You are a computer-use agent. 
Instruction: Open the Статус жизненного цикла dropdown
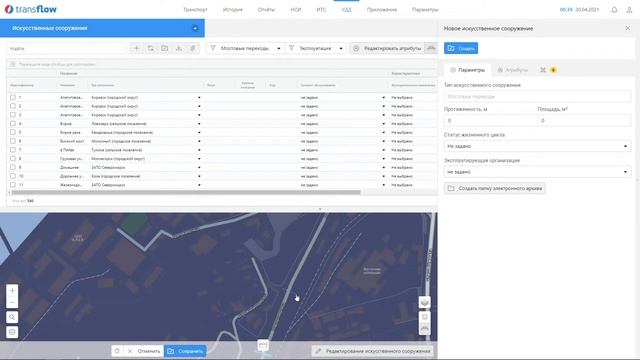(x=537, y=146)
